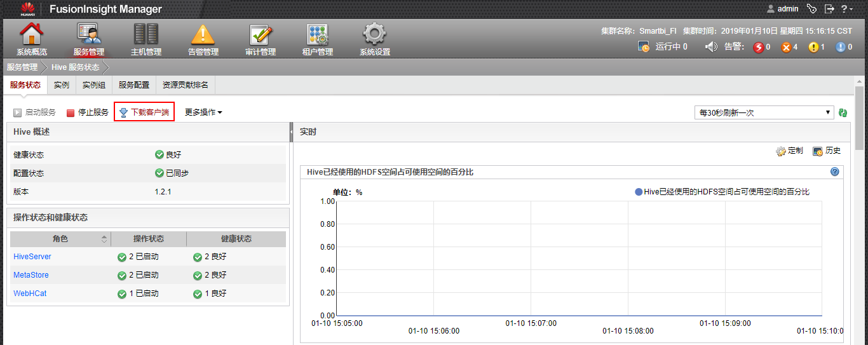Click the green refresh icon
This screenshot has height=345, width=868.
(843, 112)
